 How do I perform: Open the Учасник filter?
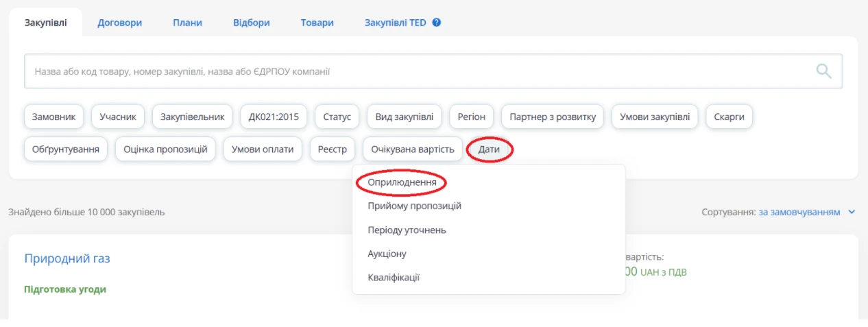pyautogui.click(x=118, y=117)
